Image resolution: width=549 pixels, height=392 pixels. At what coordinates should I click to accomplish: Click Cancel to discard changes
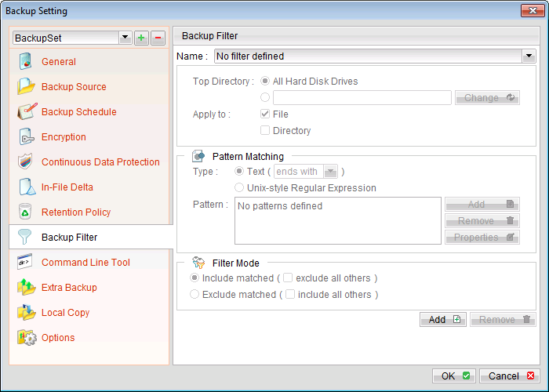point(510,376)
